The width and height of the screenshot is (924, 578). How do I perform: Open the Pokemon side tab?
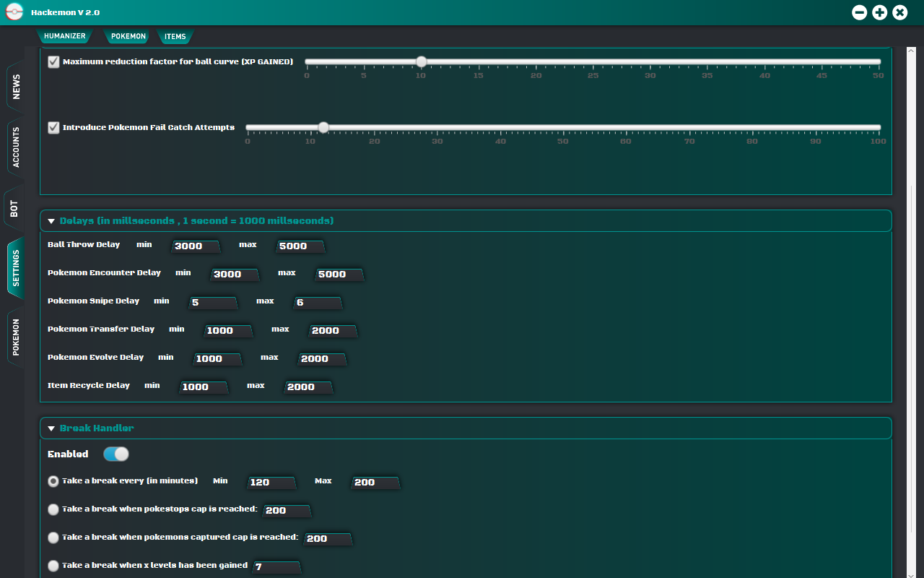click(x=16, y=337)
